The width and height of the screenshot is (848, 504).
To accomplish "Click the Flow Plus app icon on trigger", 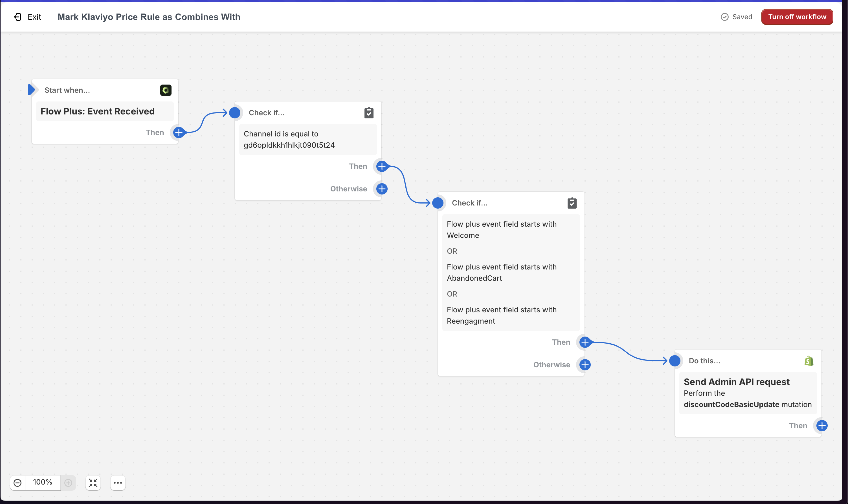I will click(x=166, y=90).
